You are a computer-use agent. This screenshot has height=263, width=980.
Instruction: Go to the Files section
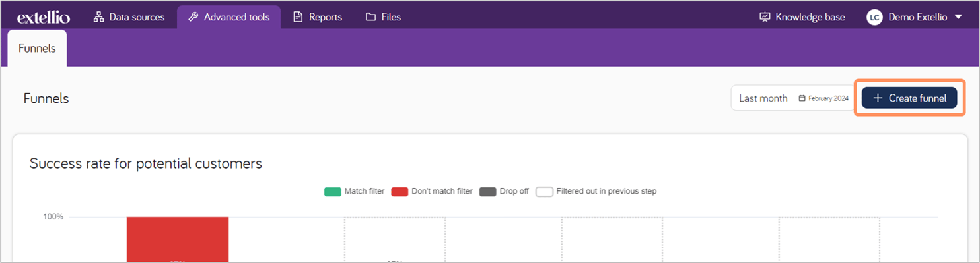383,17
